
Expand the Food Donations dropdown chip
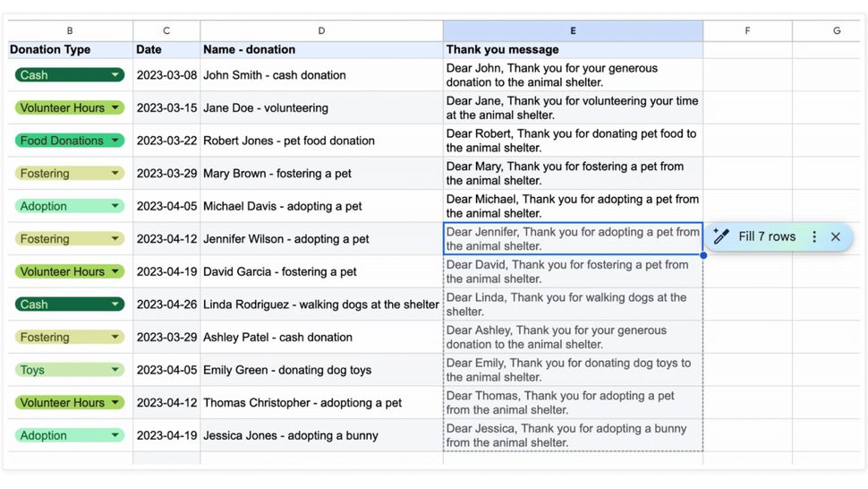point(115,141)
